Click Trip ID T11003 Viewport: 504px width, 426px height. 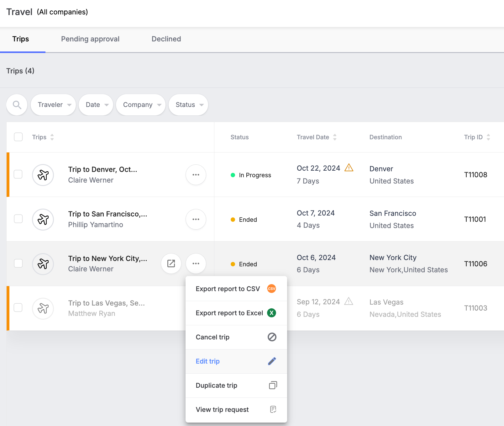point(475,308)
